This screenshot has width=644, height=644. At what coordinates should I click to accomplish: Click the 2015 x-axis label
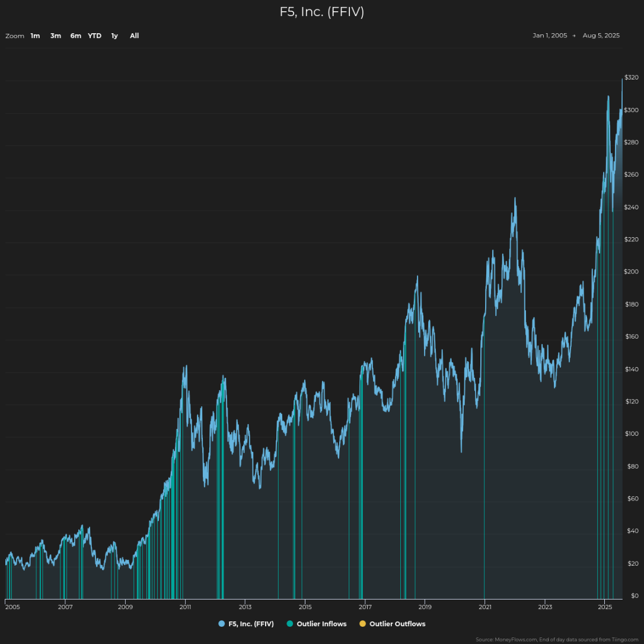[x=305, y=607]
